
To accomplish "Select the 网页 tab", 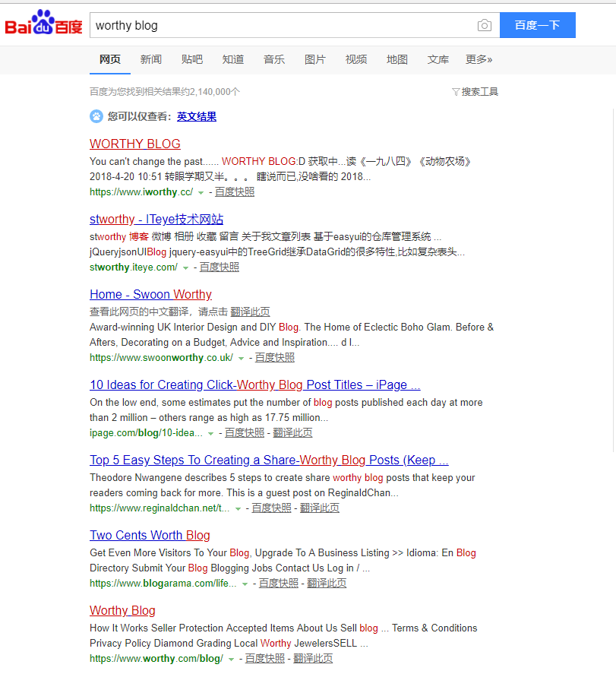I will (110, 59).
